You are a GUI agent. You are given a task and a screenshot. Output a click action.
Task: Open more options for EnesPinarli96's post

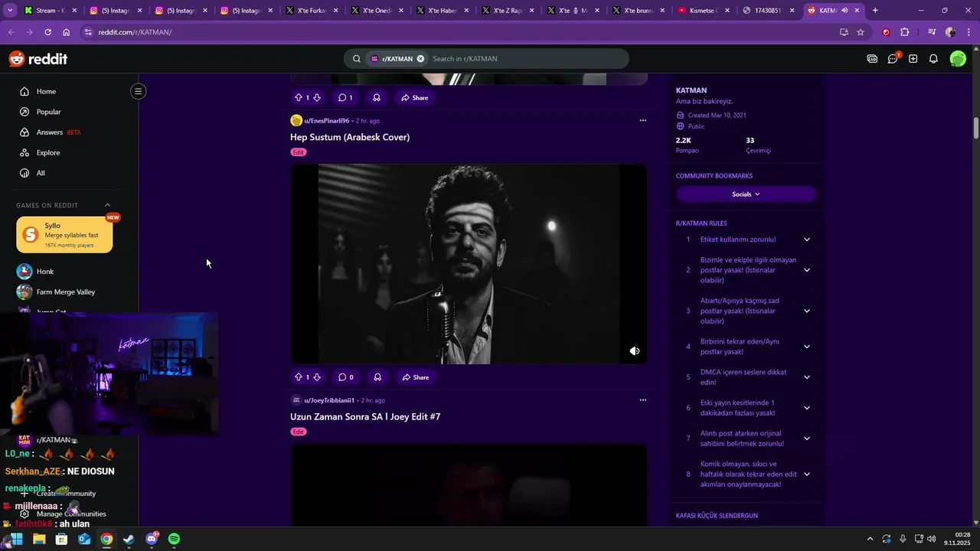coord(642,120)
